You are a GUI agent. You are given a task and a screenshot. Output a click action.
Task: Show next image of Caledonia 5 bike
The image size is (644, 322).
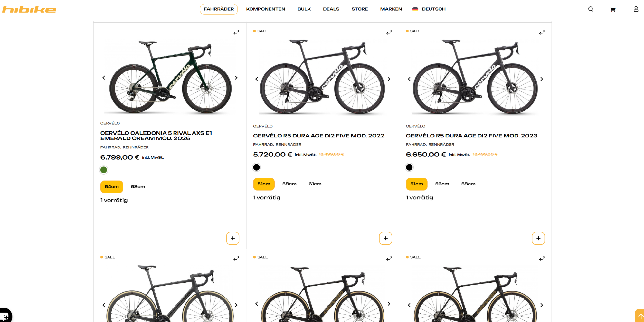pyautogui.click(x=236, y=78)
